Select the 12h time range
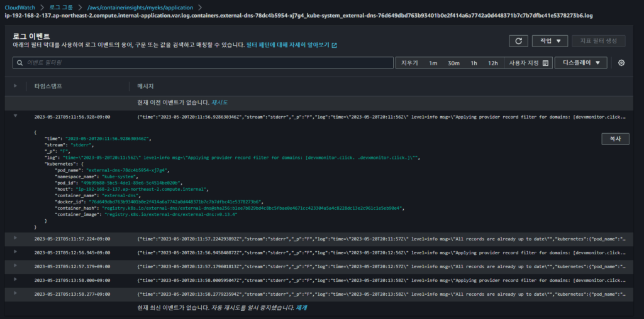 coord(493,63)
